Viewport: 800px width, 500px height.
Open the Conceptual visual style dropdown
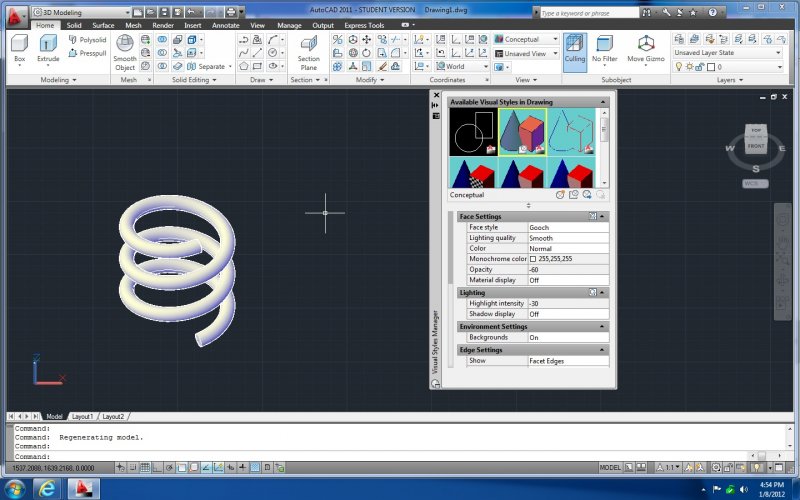coord(526,39)
